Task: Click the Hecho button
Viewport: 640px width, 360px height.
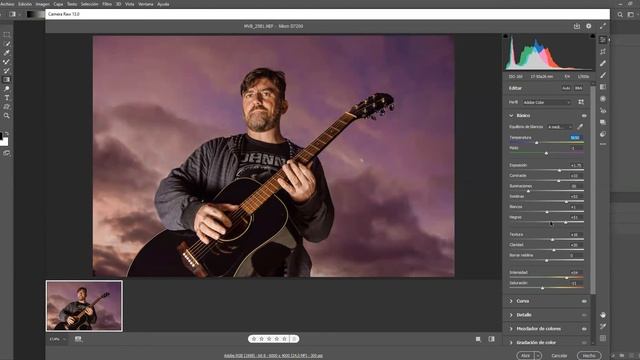Action: click(x=589, y=356)
